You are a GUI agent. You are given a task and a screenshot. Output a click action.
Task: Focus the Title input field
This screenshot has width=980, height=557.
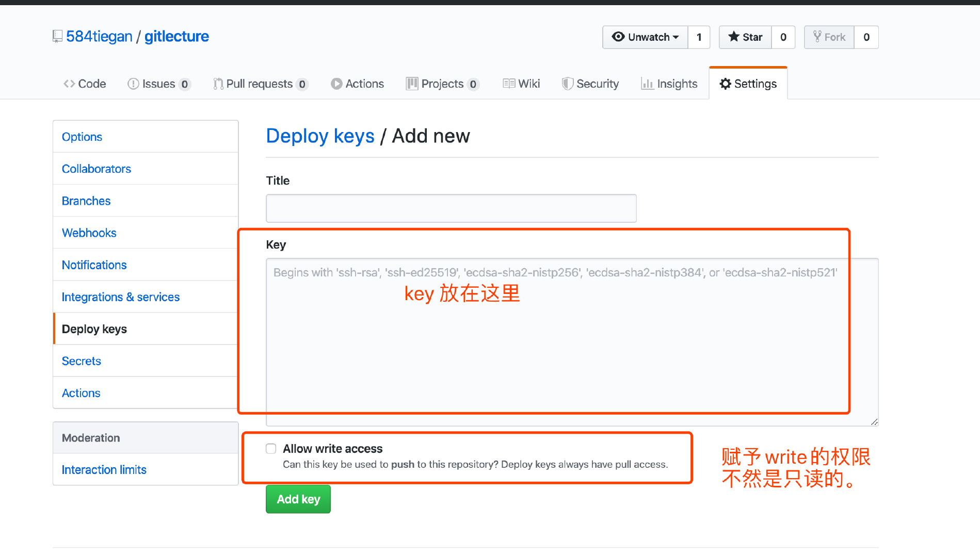pos(451,208)
